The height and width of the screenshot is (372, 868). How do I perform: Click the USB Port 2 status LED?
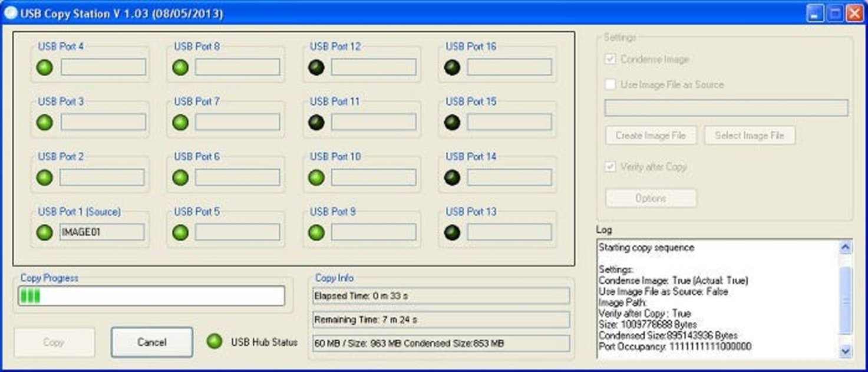44,177
